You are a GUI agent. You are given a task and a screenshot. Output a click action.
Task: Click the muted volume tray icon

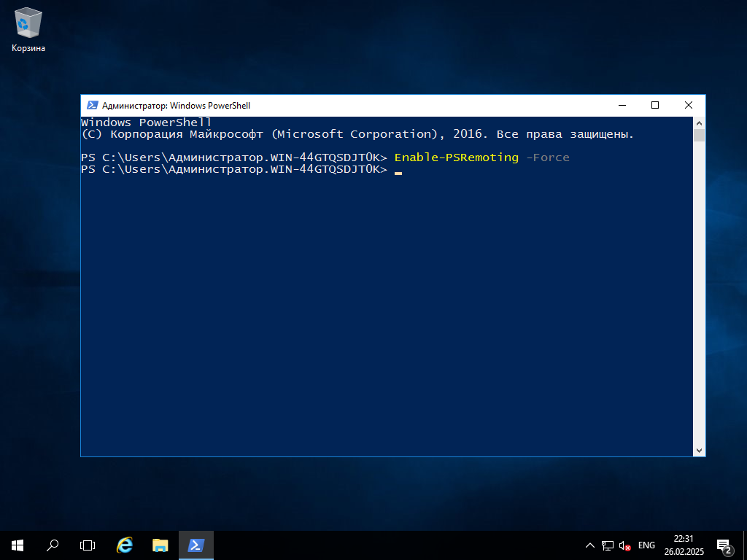624,545
